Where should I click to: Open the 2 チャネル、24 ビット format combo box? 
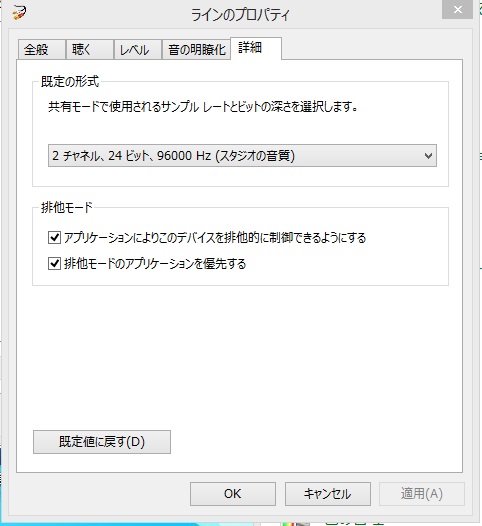(242, 156)
